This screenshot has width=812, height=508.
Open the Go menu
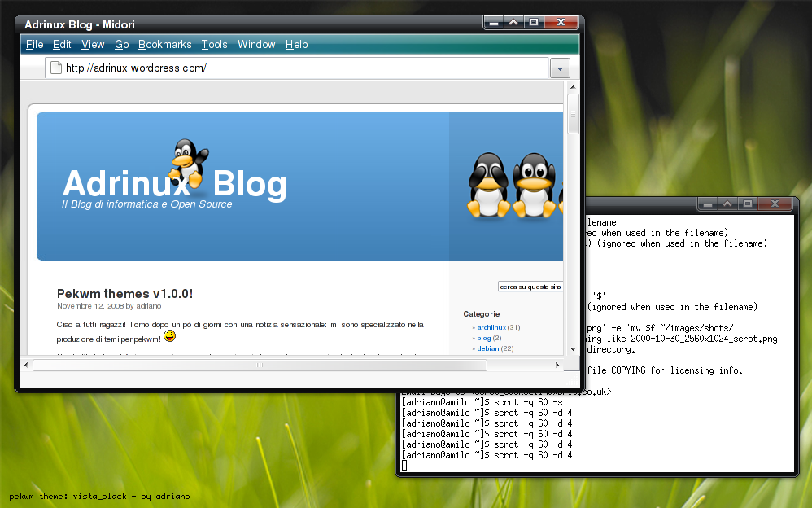(122, 45)
